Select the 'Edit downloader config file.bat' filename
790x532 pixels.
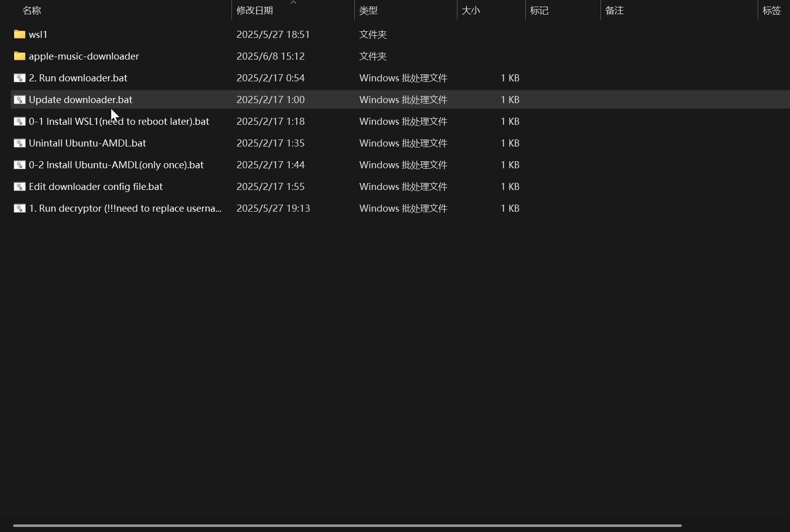(96, 186)
